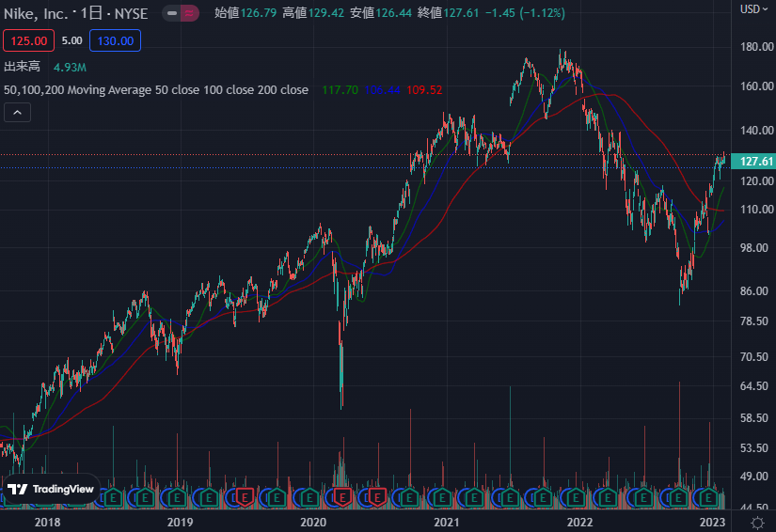Click green earnings marker above the 2022 label
This screenshot has height=532, width=776.
[575, 497]
